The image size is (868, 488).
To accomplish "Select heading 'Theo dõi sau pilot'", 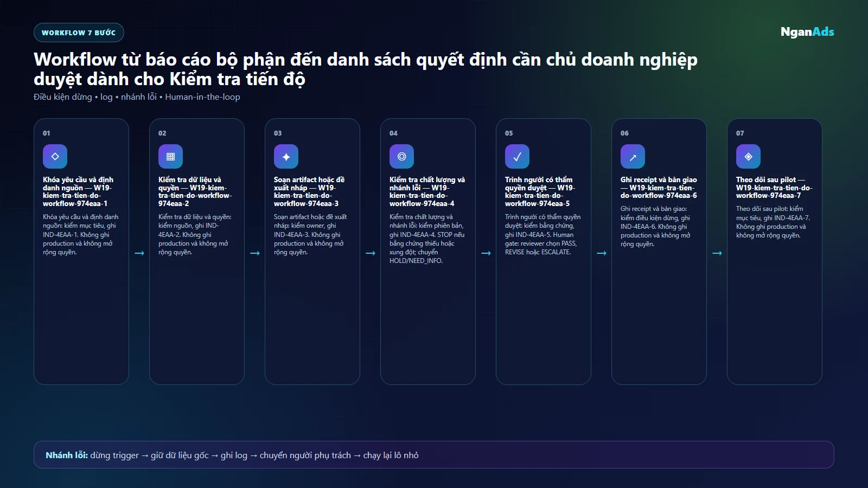I will click(766, 179).
